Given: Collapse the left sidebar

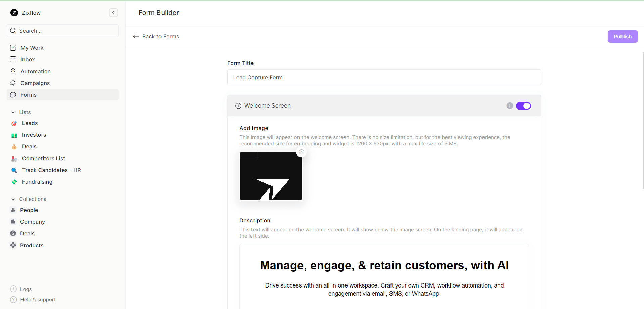Looking at the screenshot, I should tap(113, 13).
